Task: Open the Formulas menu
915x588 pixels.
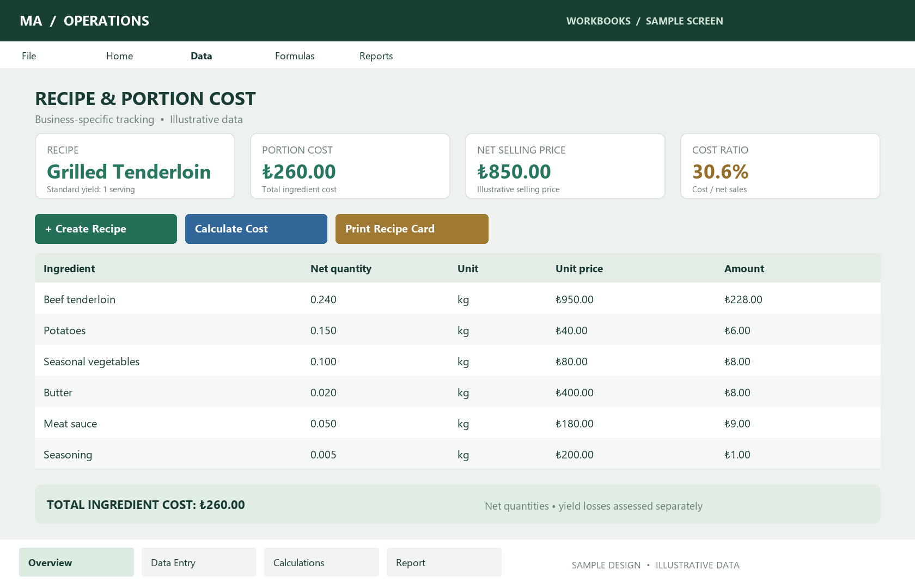Action: pos(295,56)
